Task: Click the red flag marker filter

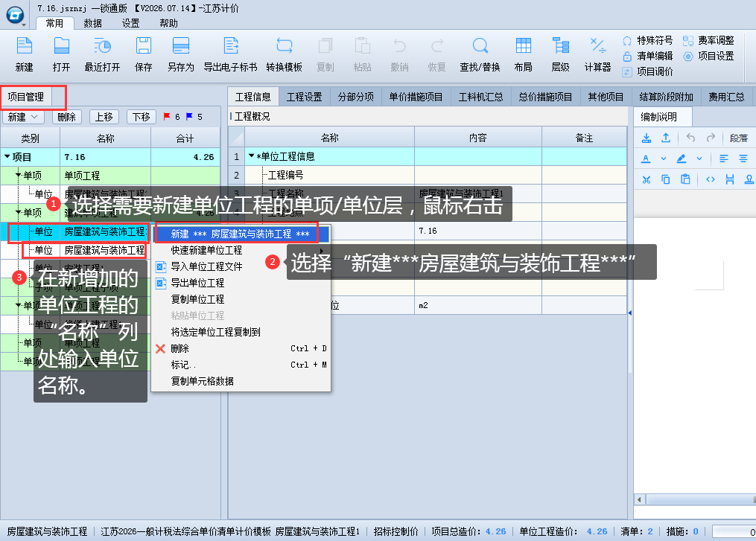Action: coord(167,117)
